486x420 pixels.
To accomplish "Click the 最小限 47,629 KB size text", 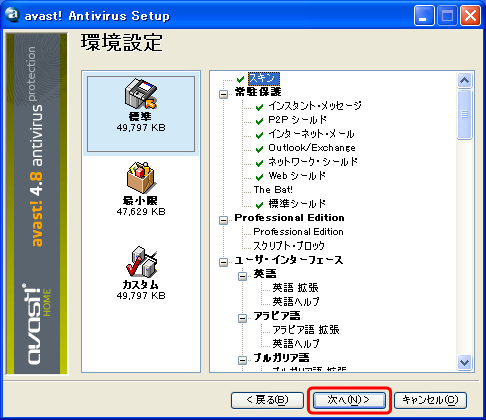I will pos(141,212).
